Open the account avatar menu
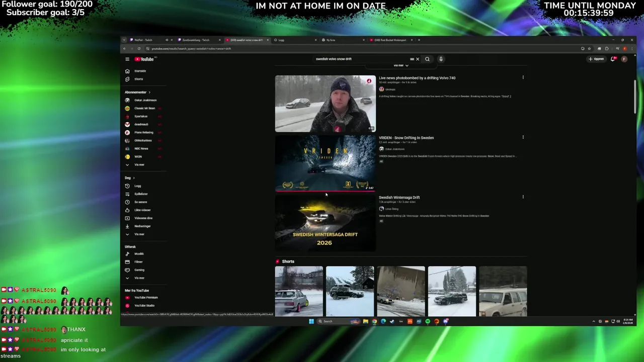The width and height of the screenshot is (644, 362). pyautogui.click(x=624, y=59)
